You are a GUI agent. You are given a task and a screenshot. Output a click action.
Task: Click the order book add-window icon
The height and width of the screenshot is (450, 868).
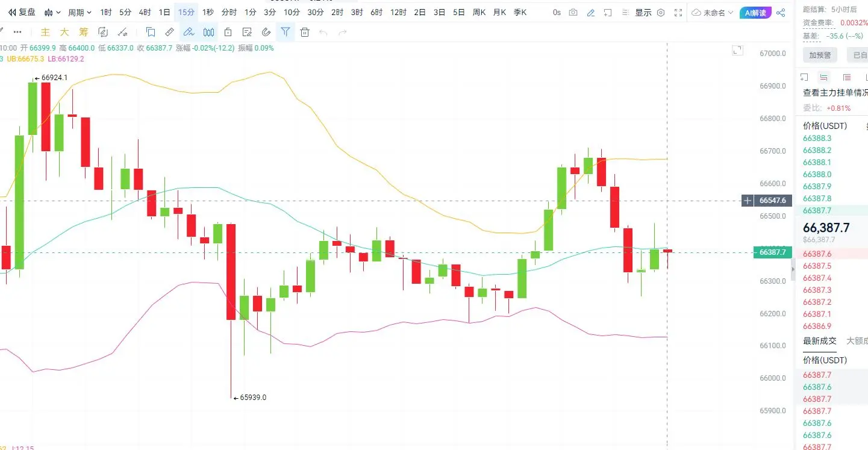coord(804,77)
